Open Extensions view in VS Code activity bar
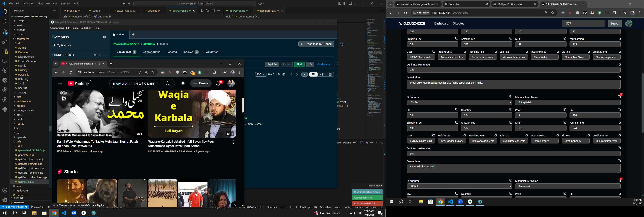The width and height of the screenshot is (644, 217). point(5,51)
